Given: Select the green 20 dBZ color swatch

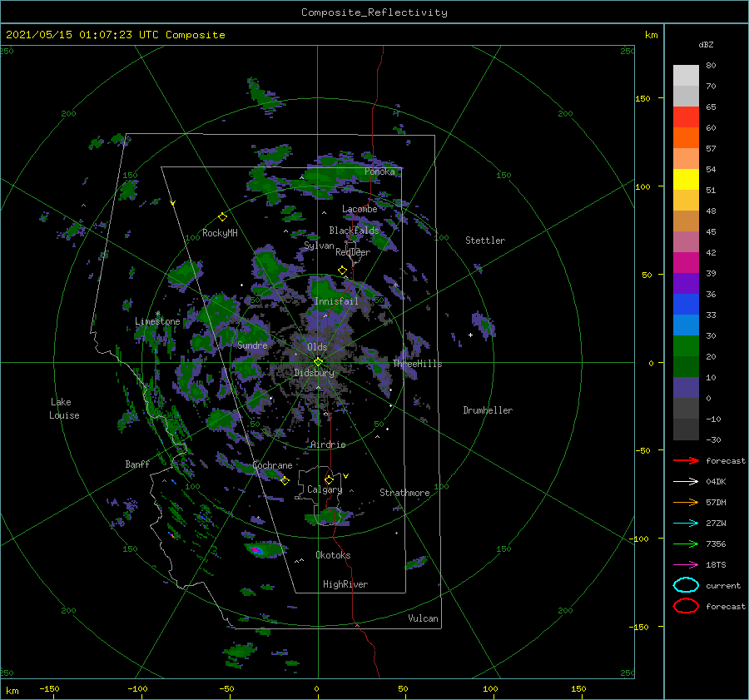Looking at the screenshot, I should (x=686, y=346).
